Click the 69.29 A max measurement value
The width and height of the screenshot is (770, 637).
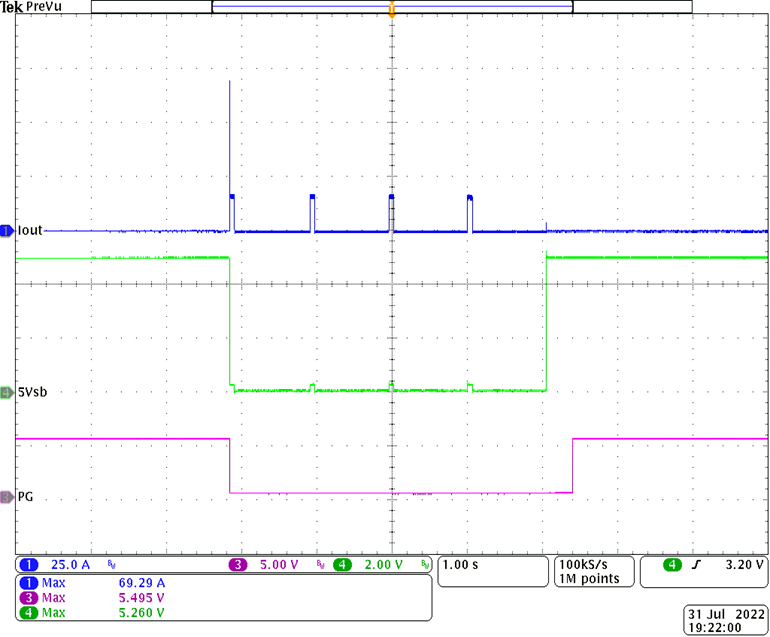[142, 583]
